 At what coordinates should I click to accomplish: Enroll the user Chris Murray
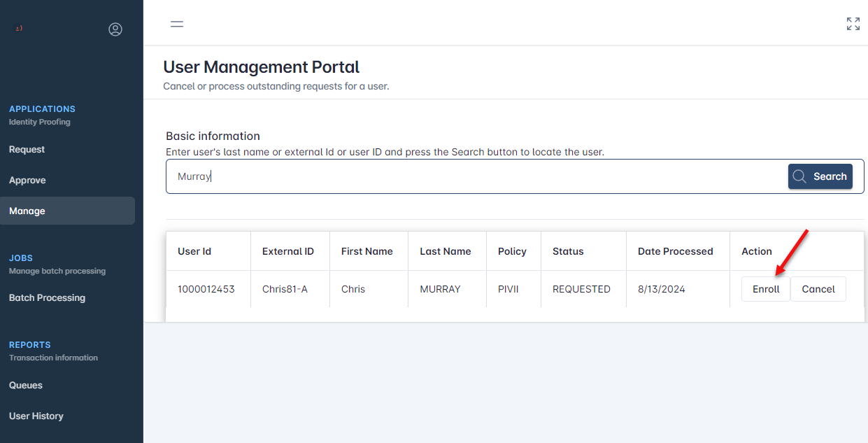pos(766,289)
